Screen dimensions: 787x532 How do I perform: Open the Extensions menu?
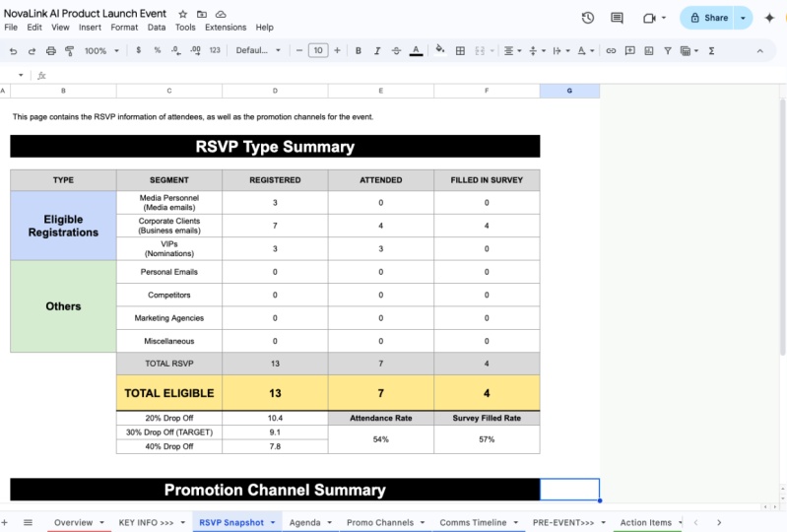click(226, 28)
